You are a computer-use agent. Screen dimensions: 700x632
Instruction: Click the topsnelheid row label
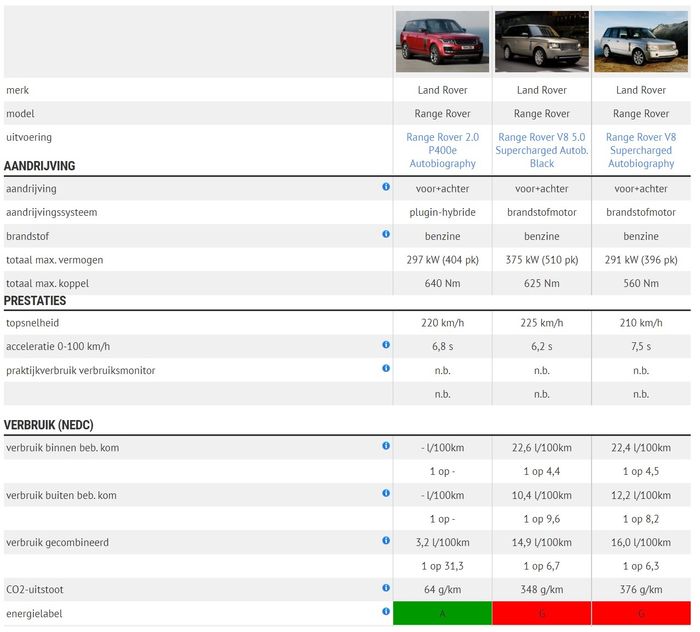coord(32,323)
